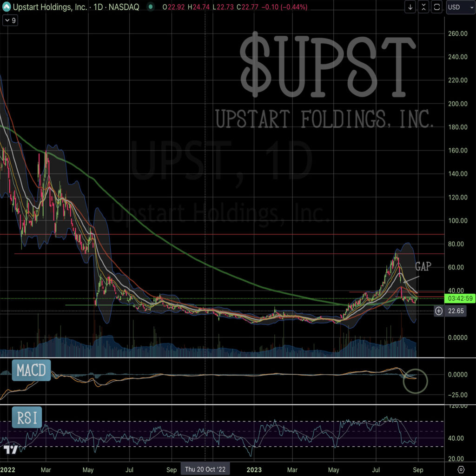Click the Upstart Holdings logo icon

click(x=7, y=7)
